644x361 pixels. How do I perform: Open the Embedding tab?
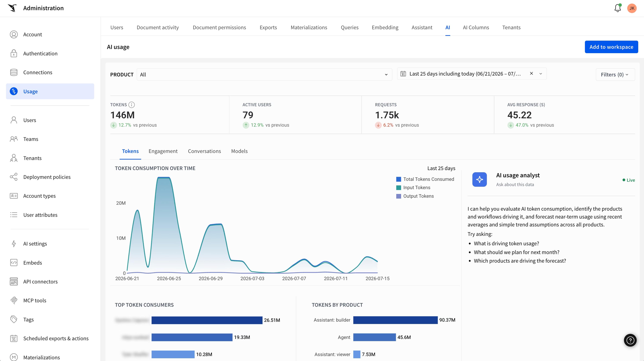click(x=385, y=27)
